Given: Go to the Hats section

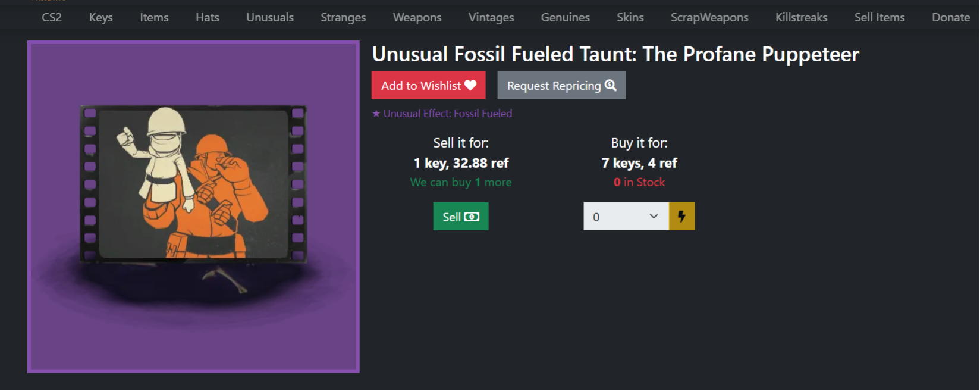Looking at the screenshot, I should (x=207, y=17).
